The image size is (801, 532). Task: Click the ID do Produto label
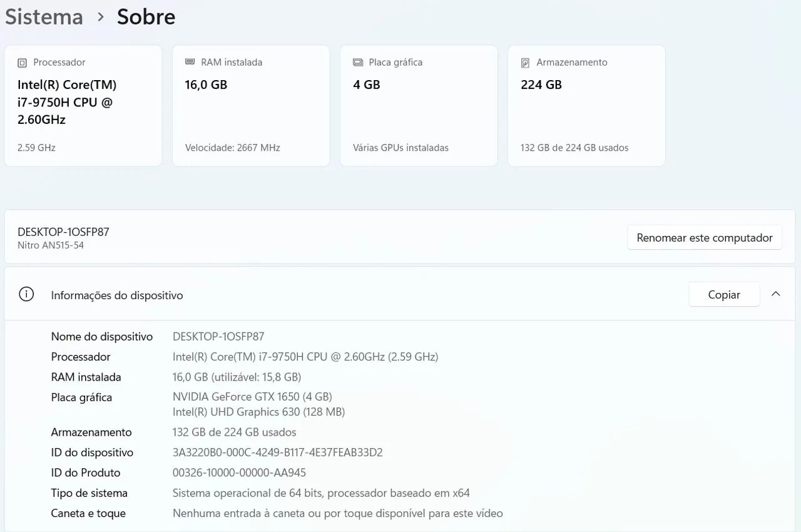click(86, 473)
